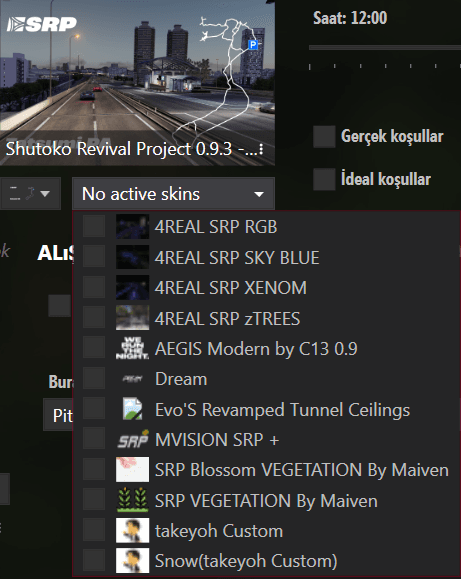Click the 4REAL SRP RGB preview thumbnail
The width and height of the screenshot is (461, 579).
coord(132,226)
